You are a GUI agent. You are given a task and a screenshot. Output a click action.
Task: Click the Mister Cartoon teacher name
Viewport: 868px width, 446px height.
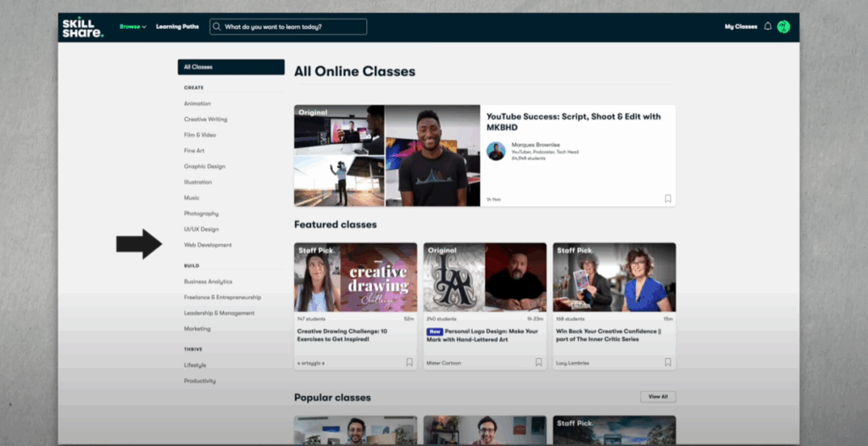click(x=443, y=363)
